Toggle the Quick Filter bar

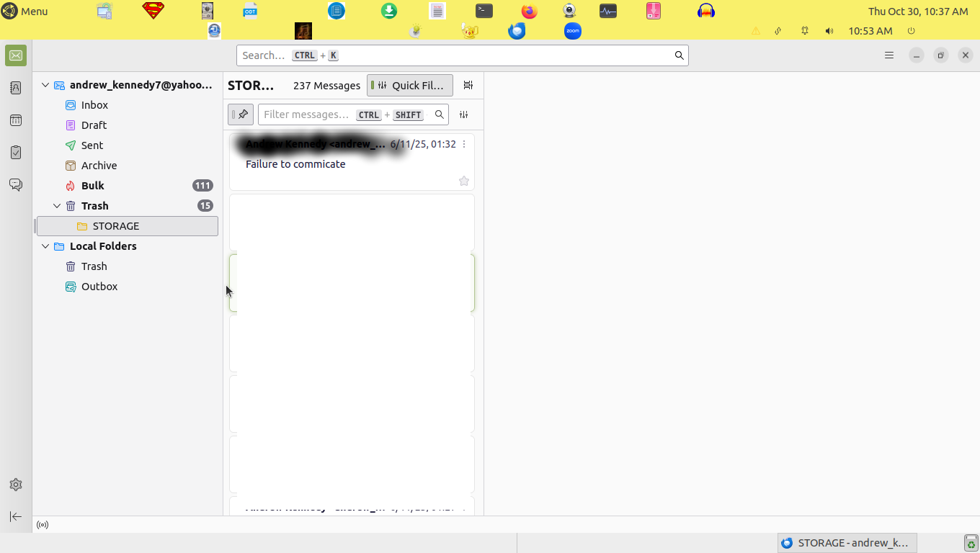pyautogui.click(x=409, y=85)
